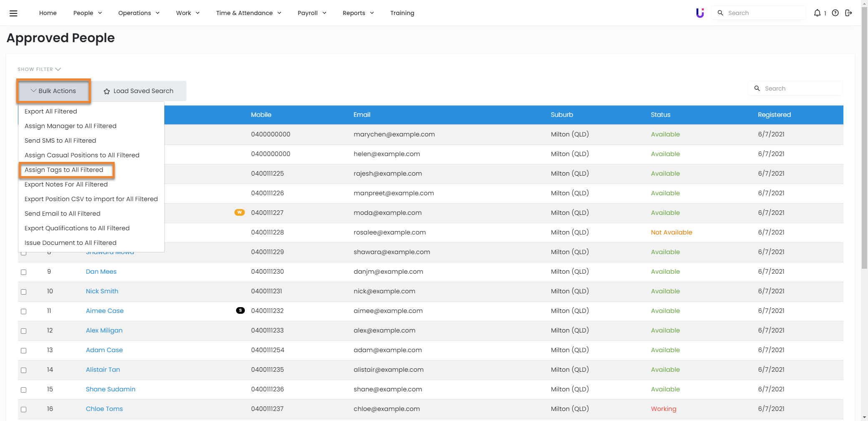
Task: Click star icon on Load Saved Search
Action: coord(107,91)
